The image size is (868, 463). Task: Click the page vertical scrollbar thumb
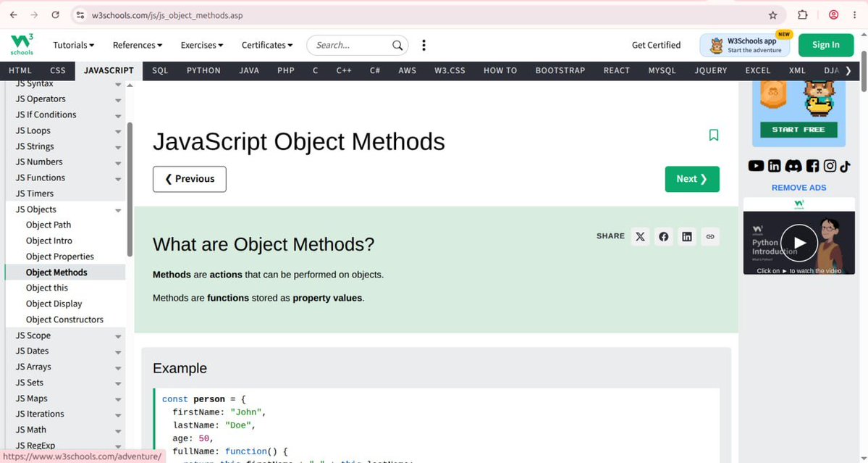click(x=864, y=72)
